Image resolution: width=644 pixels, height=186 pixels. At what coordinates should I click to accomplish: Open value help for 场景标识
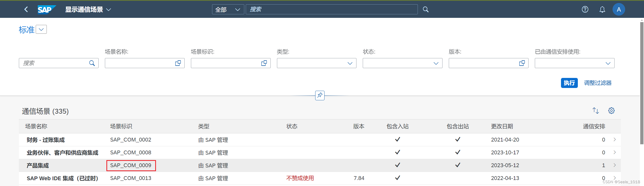264,63
